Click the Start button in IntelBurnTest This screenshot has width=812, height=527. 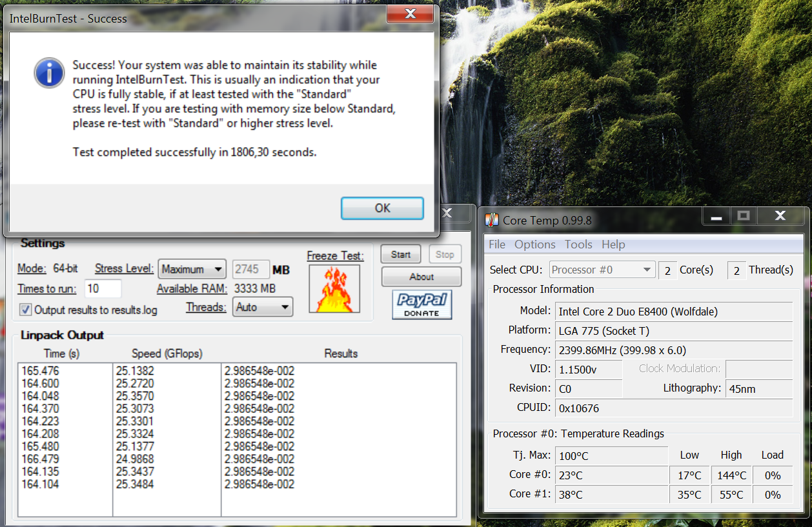pos(400,254)
